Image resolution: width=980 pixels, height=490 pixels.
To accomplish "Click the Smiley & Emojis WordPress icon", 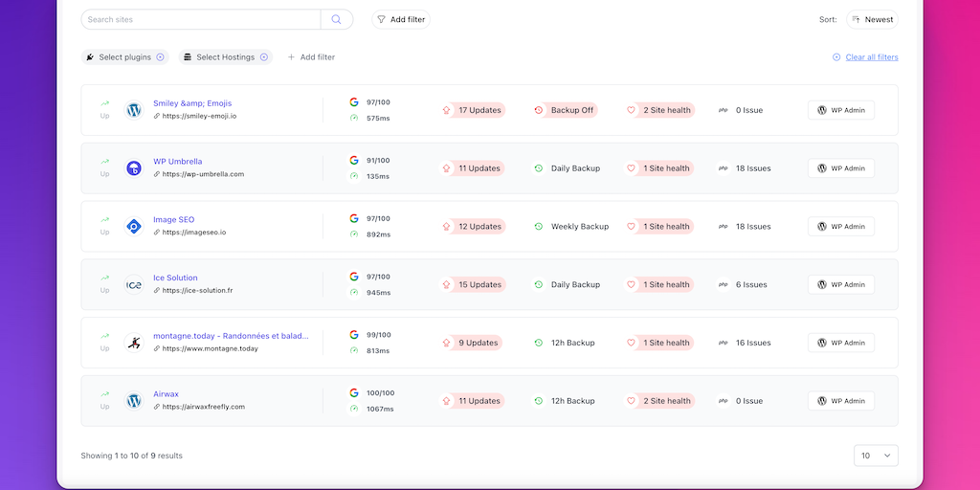I will pyautogui.click(x=134, y=110).
